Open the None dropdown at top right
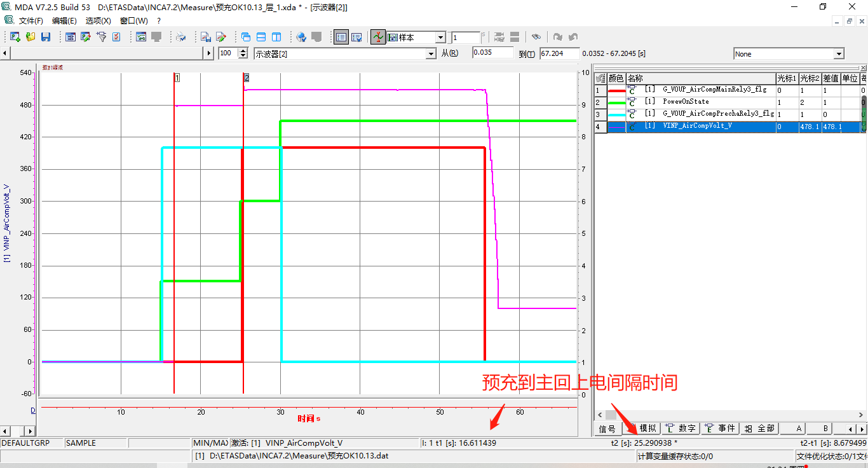Screen dimensions: 868x468 (839, 54)
